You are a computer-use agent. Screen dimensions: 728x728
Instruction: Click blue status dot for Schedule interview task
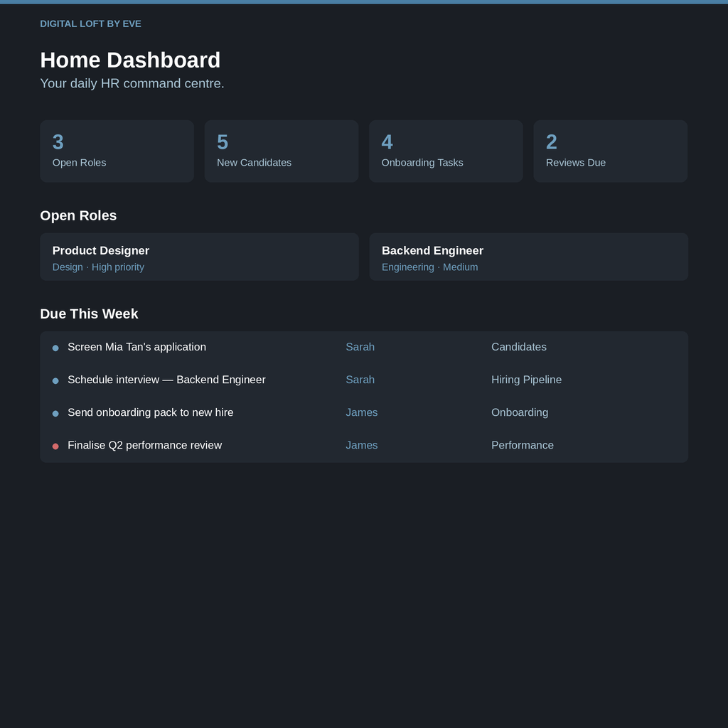[x=55, y=381]
